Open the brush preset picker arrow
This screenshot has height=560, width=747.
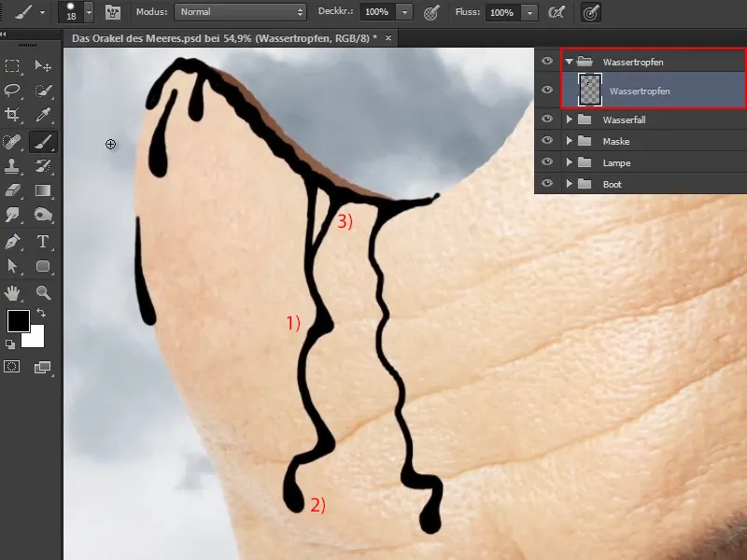pyautogui.click(x=89, y=12)
